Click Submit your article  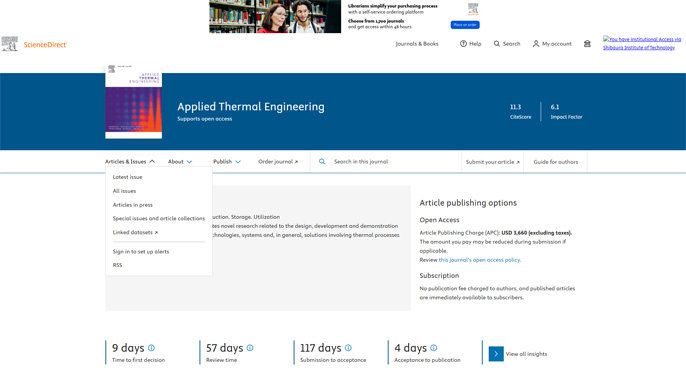pyautogui.click(x=493, y=162)
